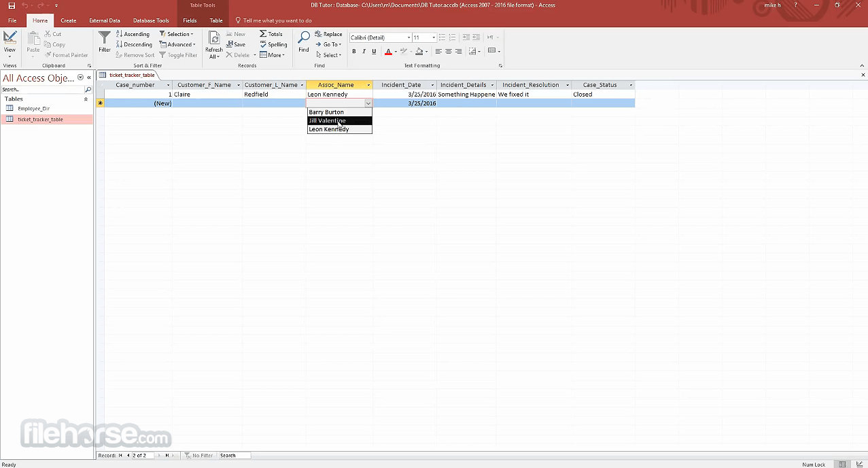This screenshot has width=868, height=468.
Task: Collapse the Tables group in navigation pane
Action: (86, 99)
